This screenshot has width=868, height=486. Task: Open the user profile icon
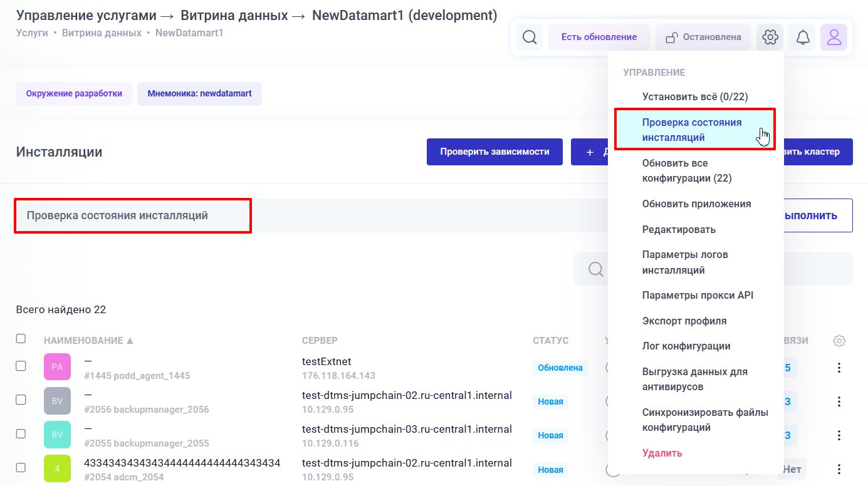pyautogui.click(x=834, y=37)
